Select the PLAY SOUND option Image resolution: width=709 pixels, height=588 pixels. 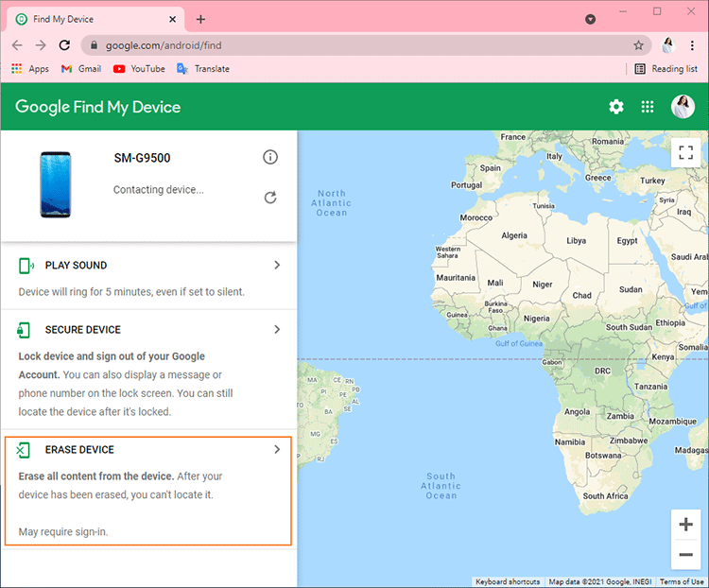[x=148, y=277]
